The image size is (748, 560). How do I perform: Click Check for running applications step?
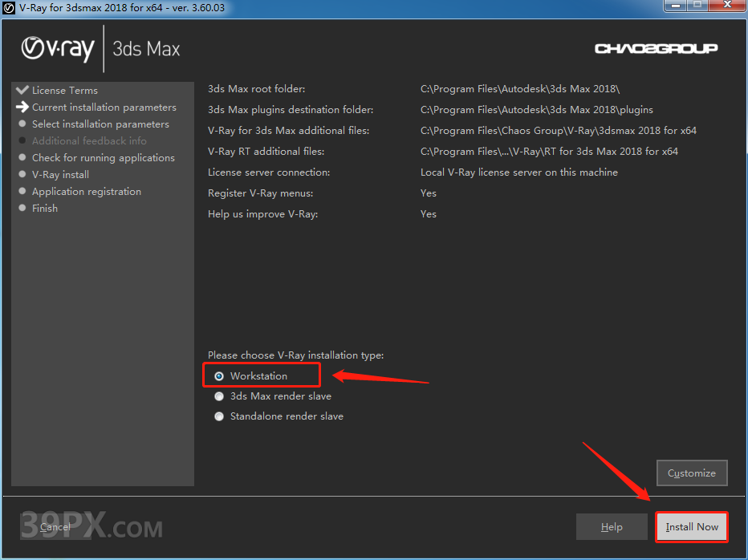click(103, 158)
